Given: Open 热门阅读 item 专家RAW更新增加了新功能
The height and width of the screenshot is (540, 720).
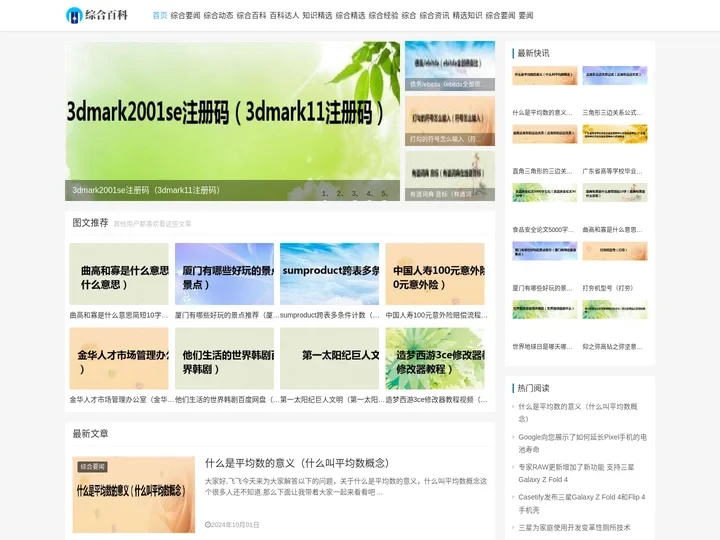Looking at the screenshot, I should coord(576,473).
